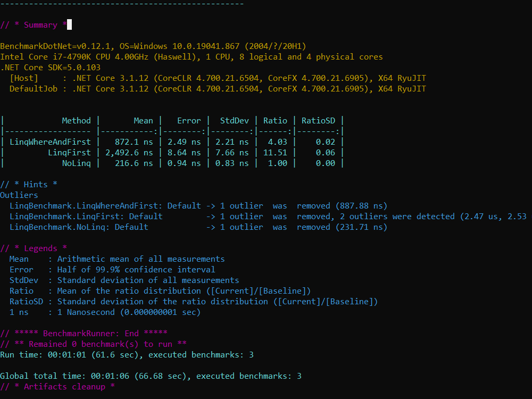Click the DefaultJob runtime line
This screenshot has height=399, width=532.
217,89
